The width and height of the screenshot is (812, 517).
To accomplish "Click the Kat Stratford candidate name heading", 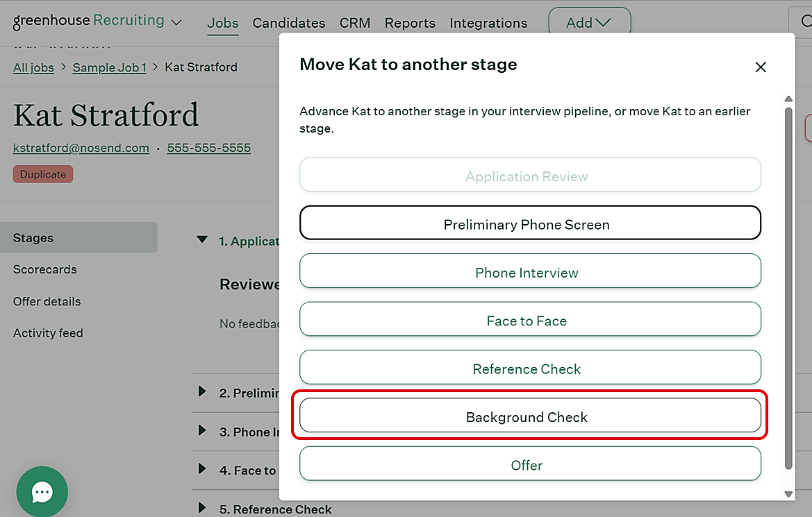I will tap(106, 115).
